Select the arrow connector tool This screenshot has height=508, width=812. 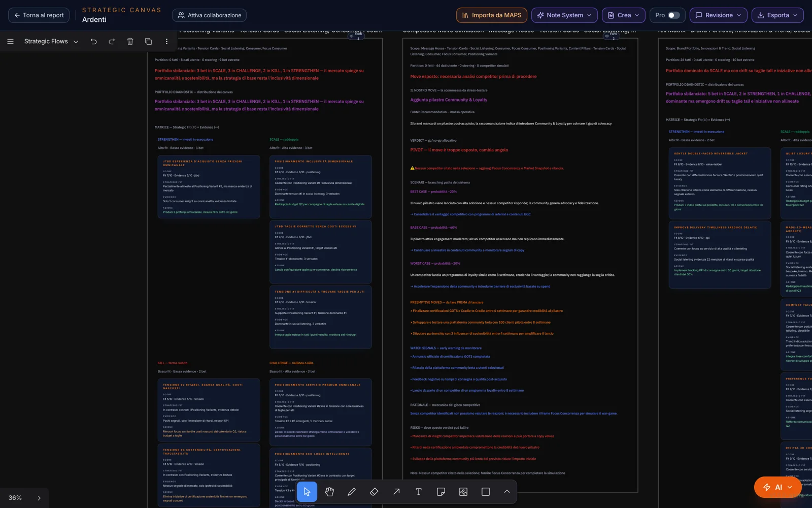click(x=396, y=492)
